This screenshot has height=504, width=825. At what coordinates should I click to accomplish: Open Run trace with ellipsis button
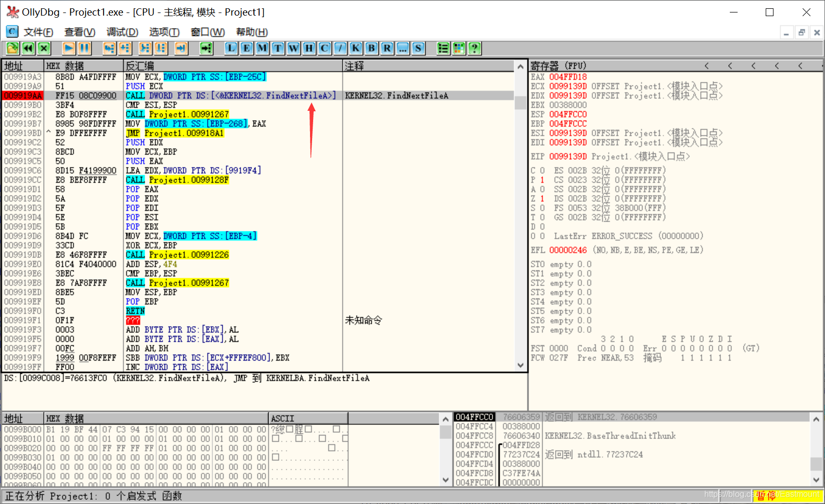pos(403,48)
